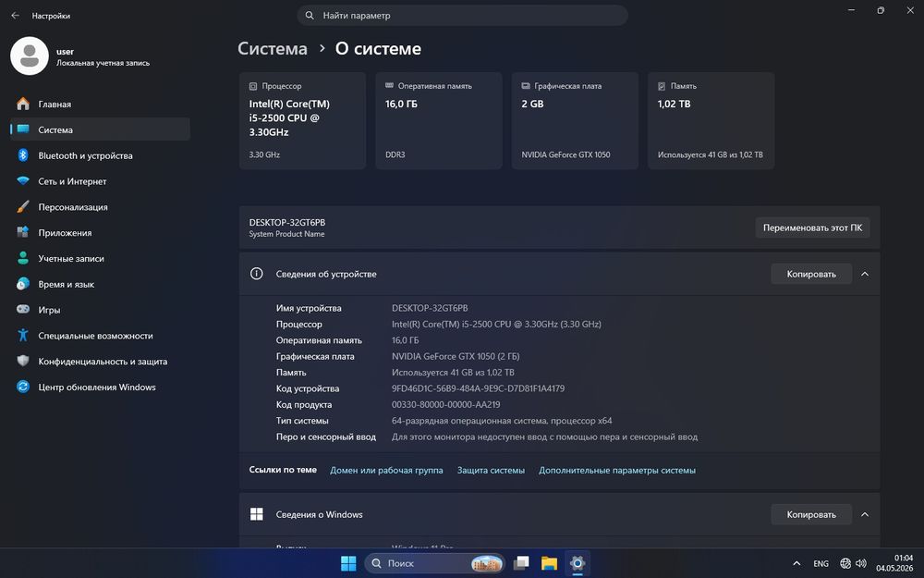Image resolution: width=924 pixels, height=578 pixels.
Task: Click the Игры gamepad icon
Action: click(x=23, y=309)
